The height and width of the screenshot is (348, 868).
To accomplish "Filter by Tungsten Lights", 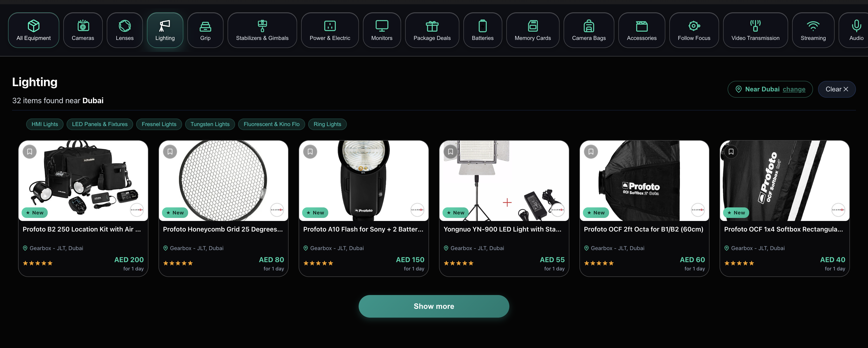I will [x=210, y=124].
